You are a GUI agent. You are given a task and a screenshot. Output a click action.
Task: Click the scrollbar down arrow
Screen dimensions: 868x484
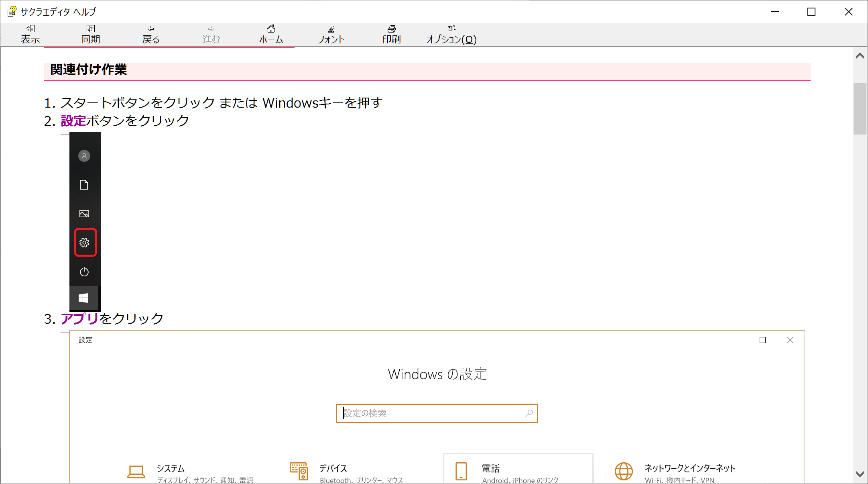coord(860,474)
